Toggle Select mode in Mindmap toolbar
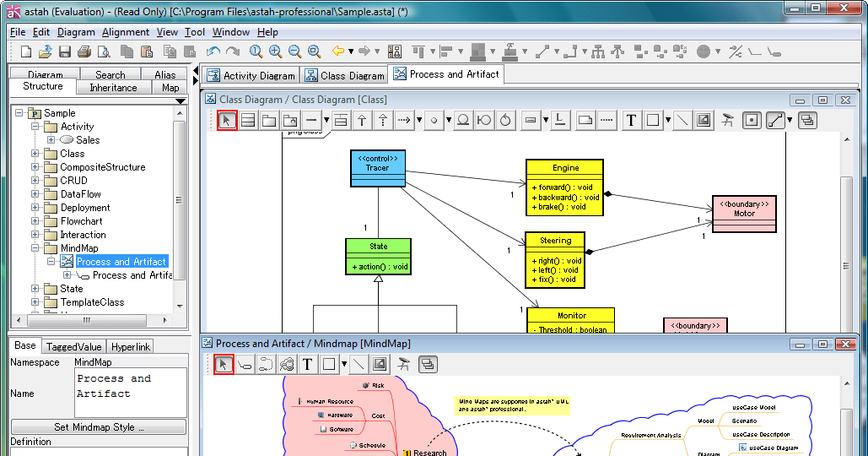The width and height of the screenshot is (868, 456). click(x=224, y=364)
